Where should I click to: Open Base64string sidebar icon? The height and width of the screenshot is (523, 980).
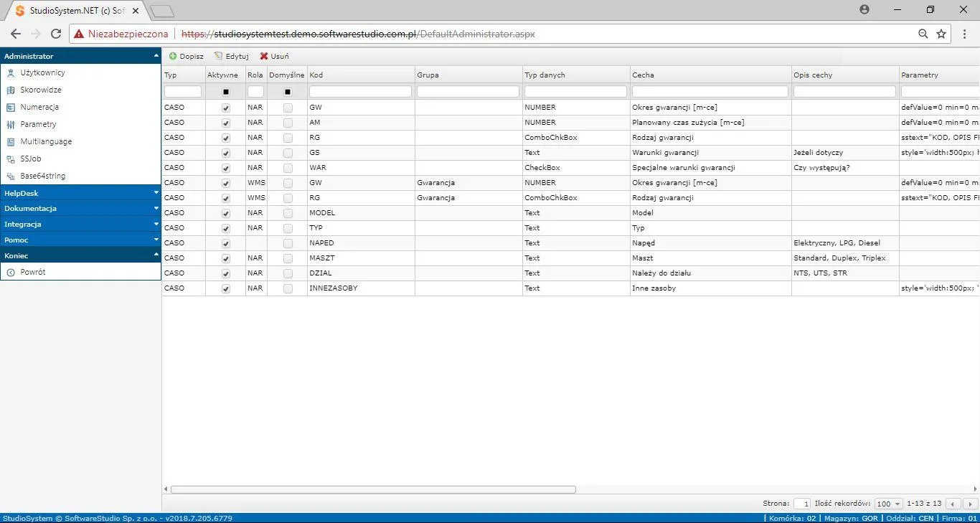[11, 176]
